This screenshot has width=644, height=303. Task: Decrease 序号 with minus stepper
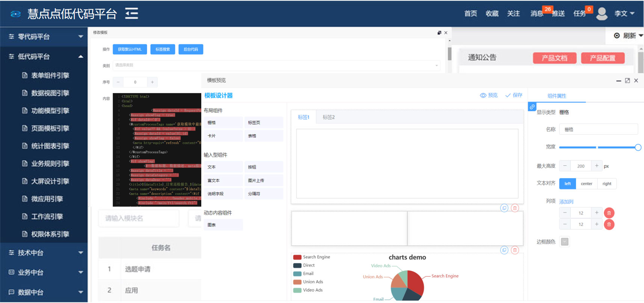click(118, 82)
